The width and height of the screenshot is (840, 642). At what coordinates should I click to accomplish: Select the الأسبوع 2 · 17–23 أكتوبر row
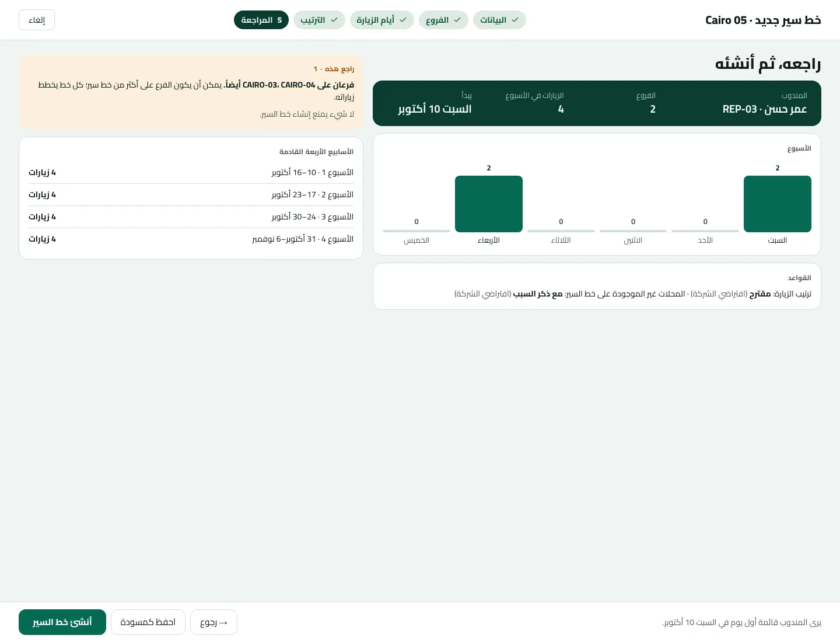pyautogui.click(x=191, y=195)
